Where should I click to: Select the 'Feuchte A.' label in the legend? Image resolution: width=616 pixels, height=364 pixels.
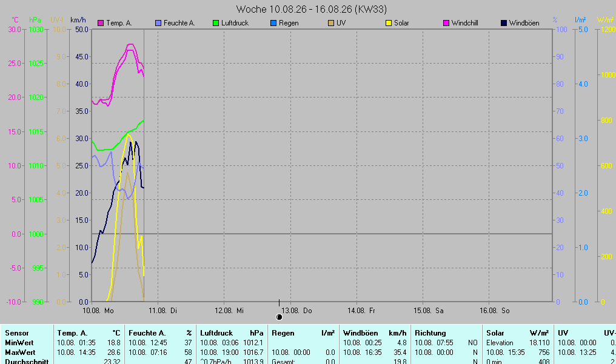[179, 23]
